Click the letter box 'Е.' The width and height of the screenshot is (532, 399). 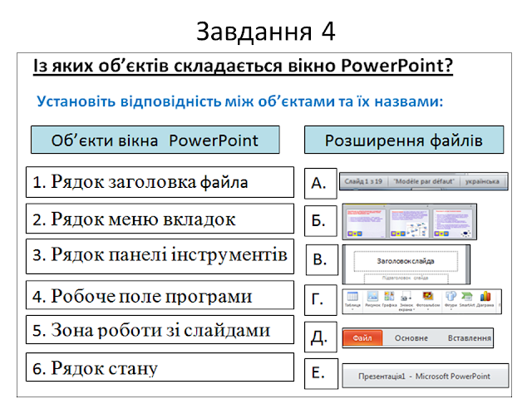click(322, 373)
